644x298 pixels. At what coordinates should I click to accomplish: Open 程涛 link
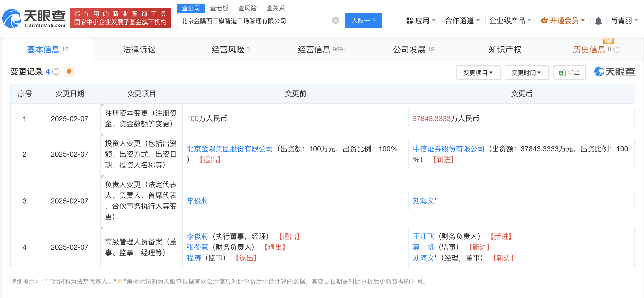[194, 258]
